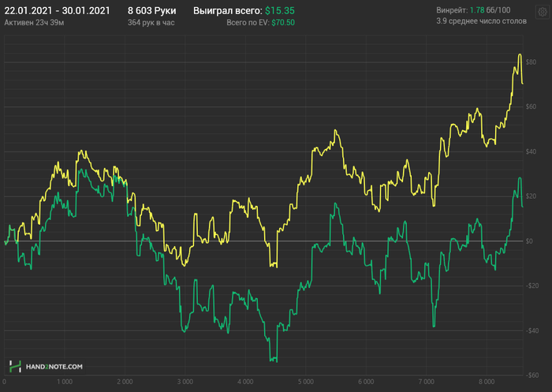552x392 pixels.
Task: Click the EV total value $70.50
Action: pyautogui.click(x=283, y=23)
